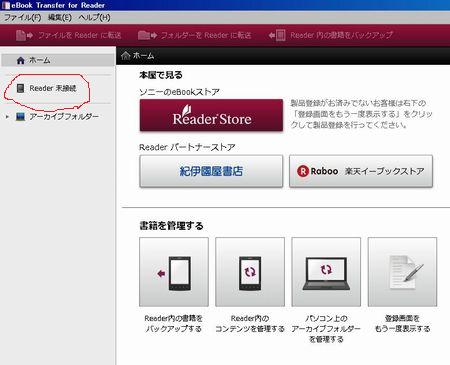Click 登録画面をもう一度表示する label
Screen dimensions: 450x365
click(x=402, y=324)
